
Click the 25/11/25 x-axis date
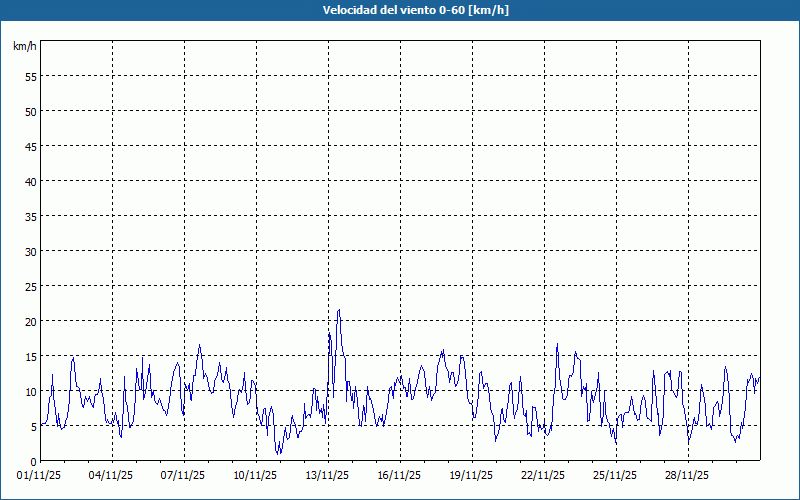click(616, 476)
